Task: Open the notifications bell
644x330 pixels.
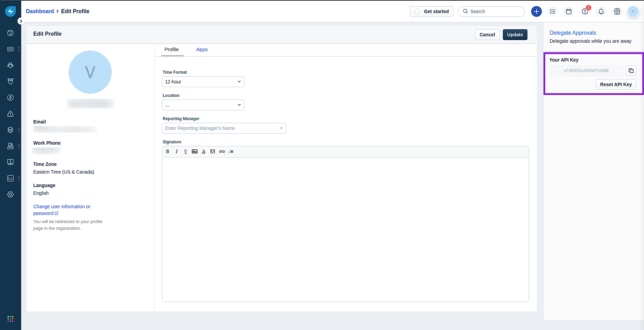Action: click(x=601, y=11)
